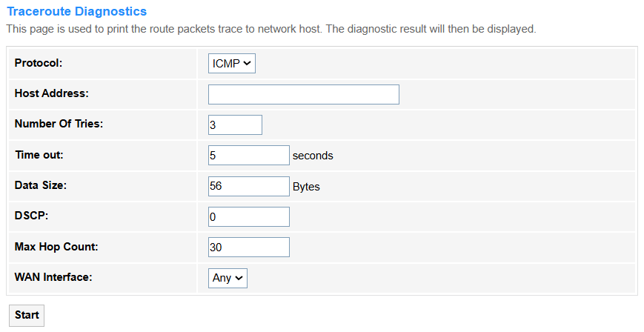
Task: Click the Time out label
Action: 39,155
